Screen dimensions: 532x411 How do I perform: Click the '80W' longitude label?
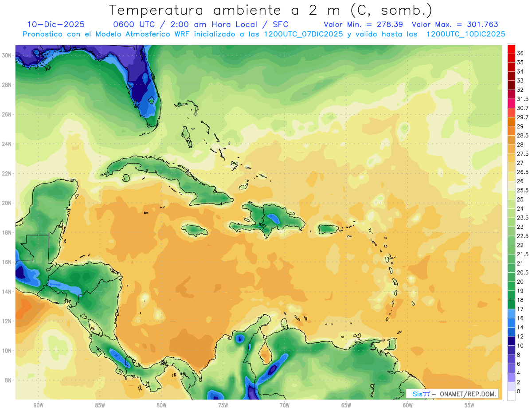click(x=161, y=405)
